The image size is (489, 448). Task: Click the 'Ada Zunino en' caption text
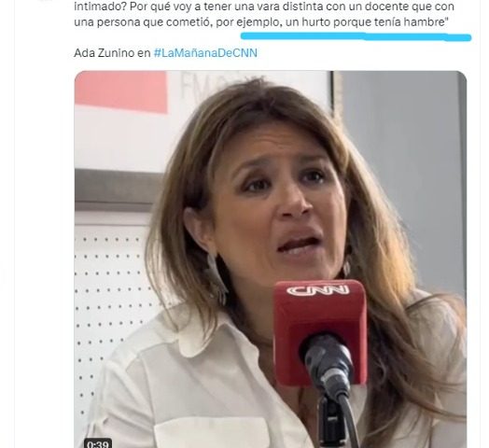(112, 53)
